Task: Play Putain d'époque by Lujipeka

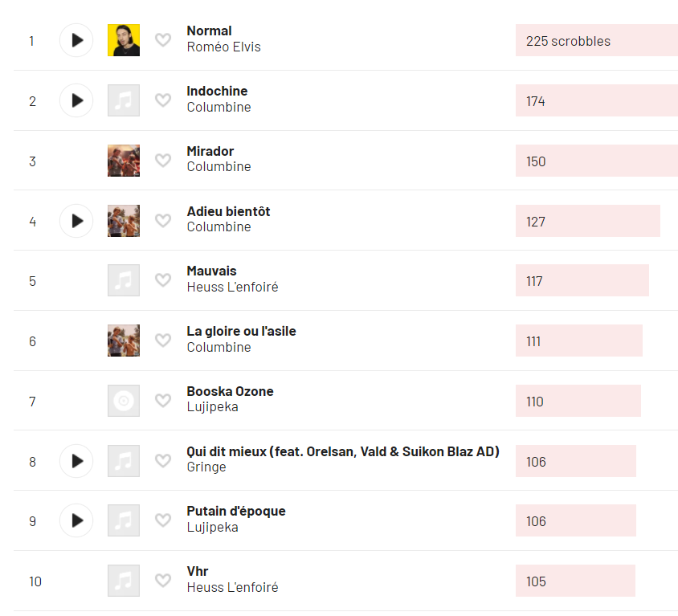Action: (x=76, y=520)
